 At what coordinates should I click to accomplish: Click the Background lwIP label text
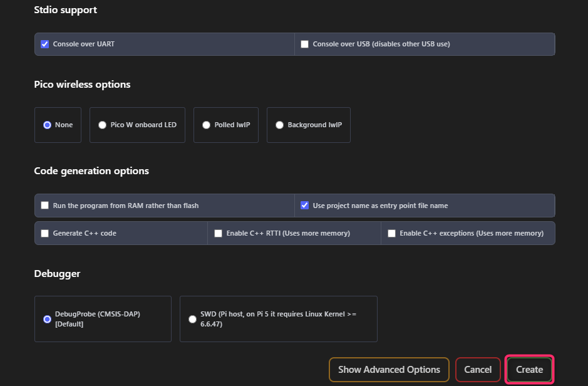click(x=314, y=125)
